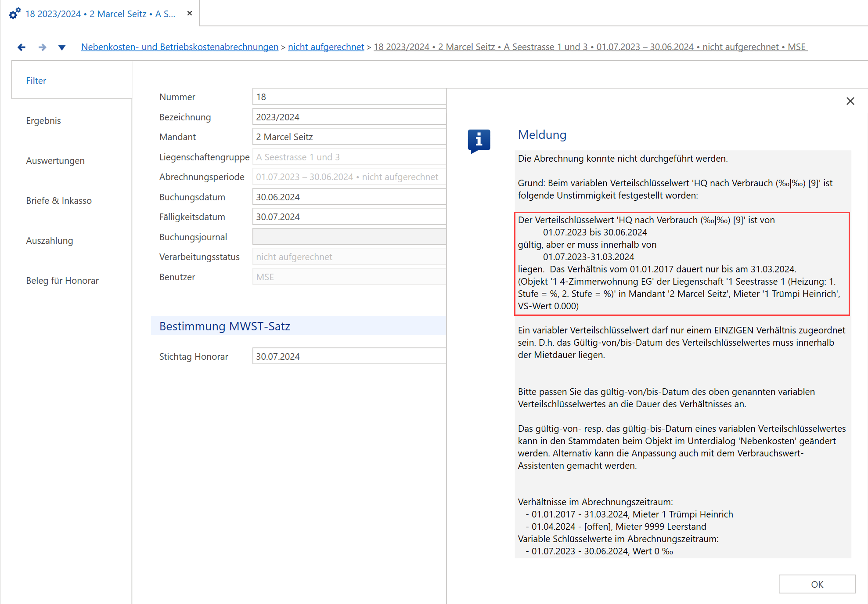This screenshot has height=604, width=868.
Task: Click the tab title '18 2023/2024 • 2 Marcel Seitz'
Action: 100,14
